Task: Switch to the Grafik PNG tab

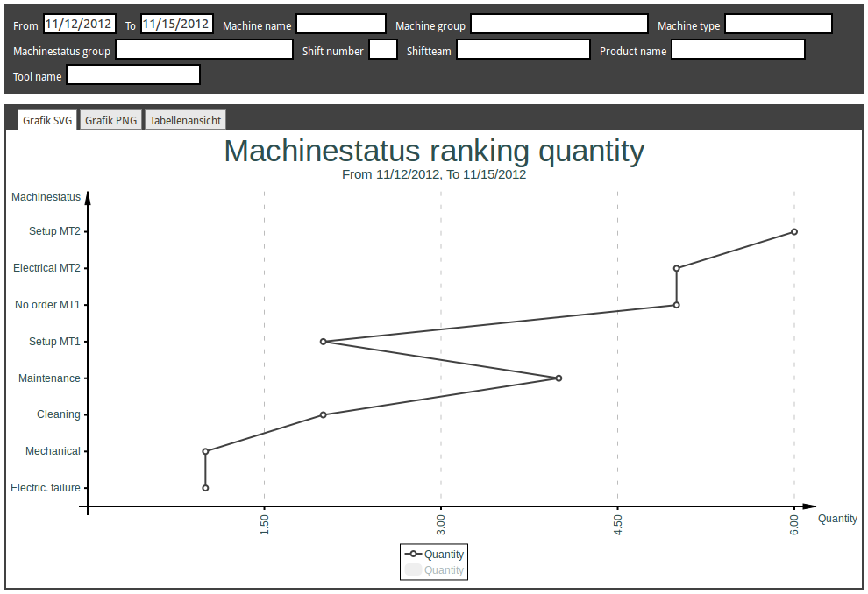Action: tap(110, 119)
